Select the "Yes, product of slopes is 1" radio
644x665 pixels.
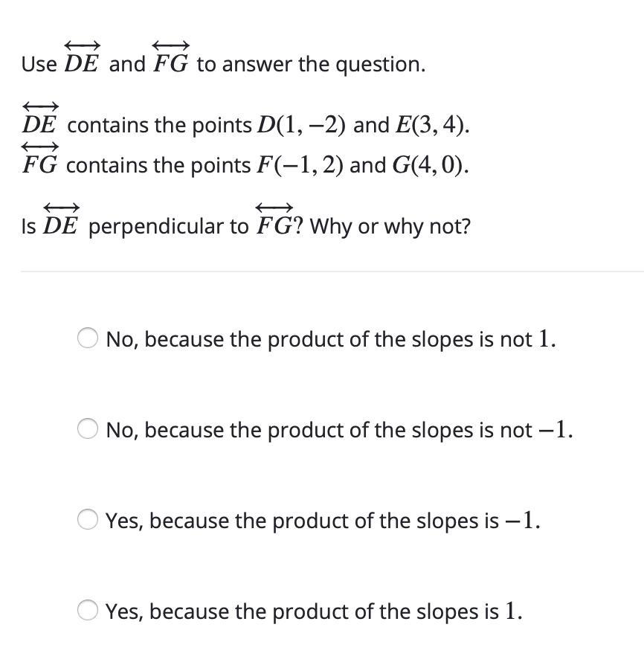pyautogui.click(x=88, y=610)
